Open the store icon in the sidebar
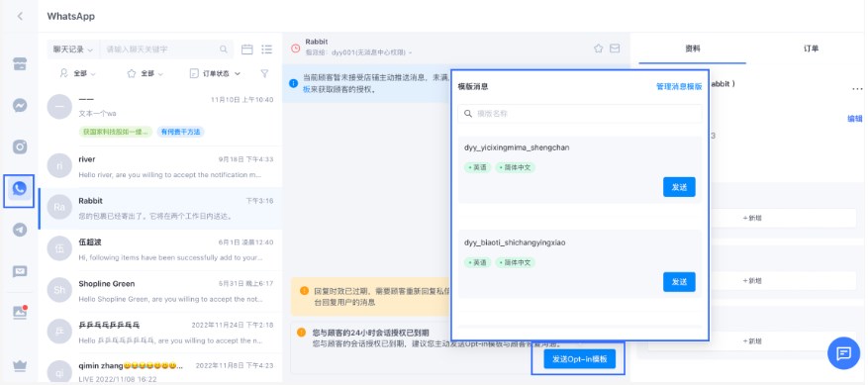The width and height of the screenshot is (868, 385). 20,63
